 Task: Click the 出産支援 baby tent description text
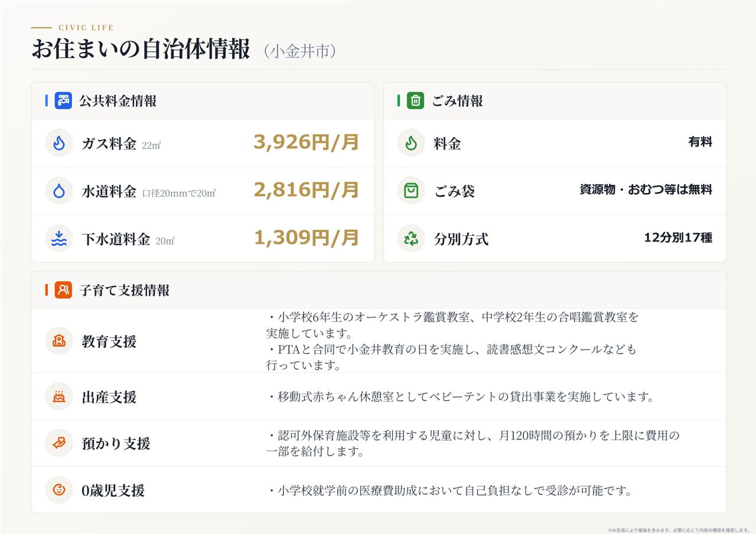461,397
